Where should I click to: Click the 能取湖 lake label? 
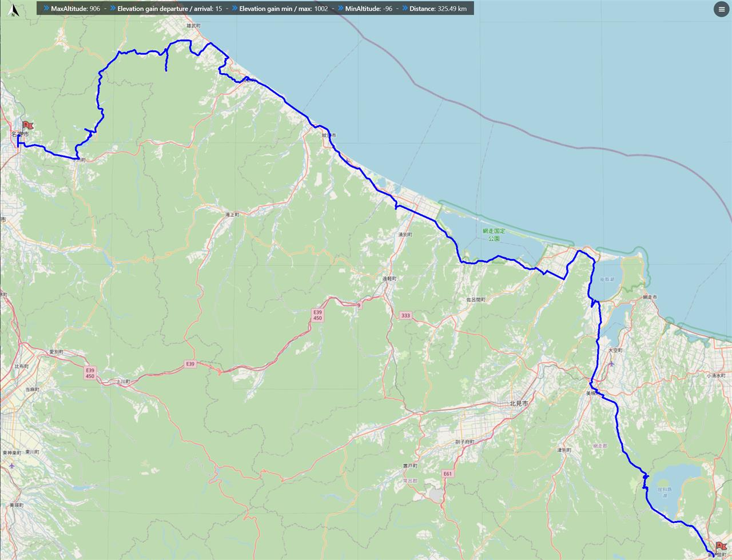(x=607, y=280)
